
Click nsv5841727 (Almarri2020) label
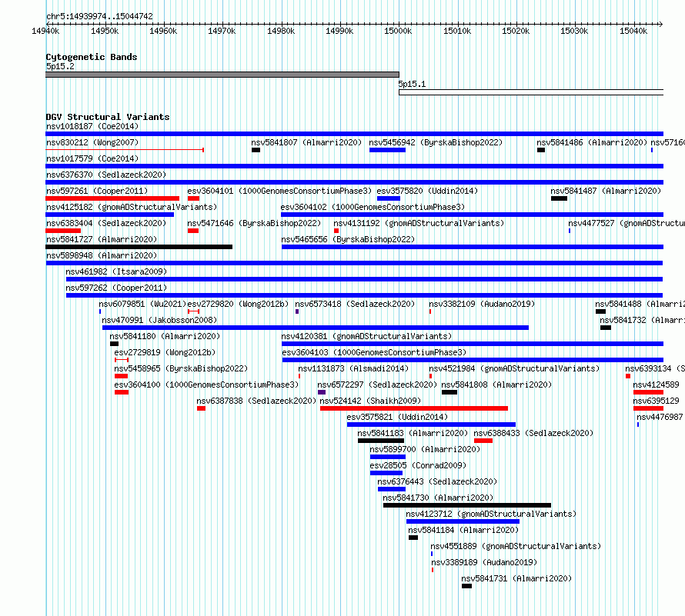point(102,240)
